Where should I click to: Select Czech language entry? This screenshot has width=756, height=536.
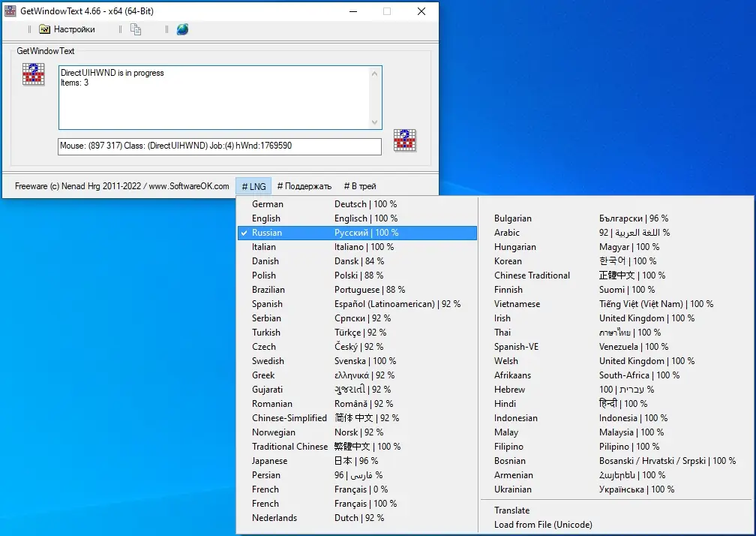[357, 347]
